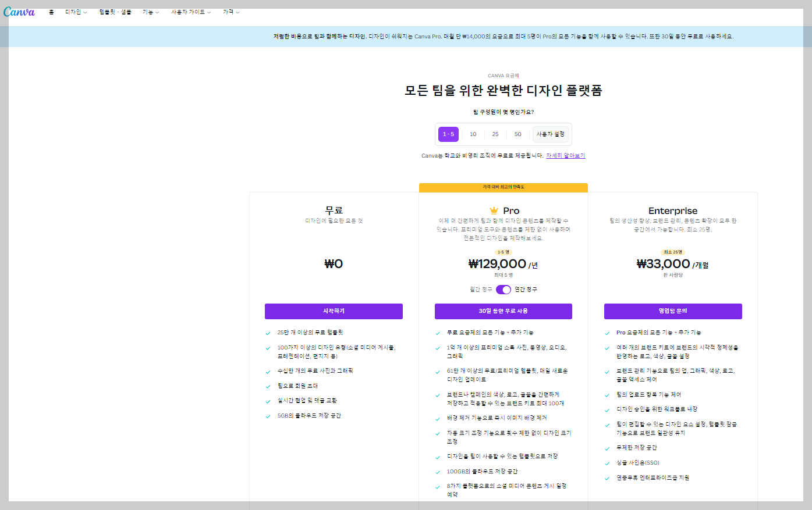The image size is (812, 510).
Task: Click the page heading 모든 팀을 위한 완벽한 디자인 플랫폼
Action: (x=503, y=91)
